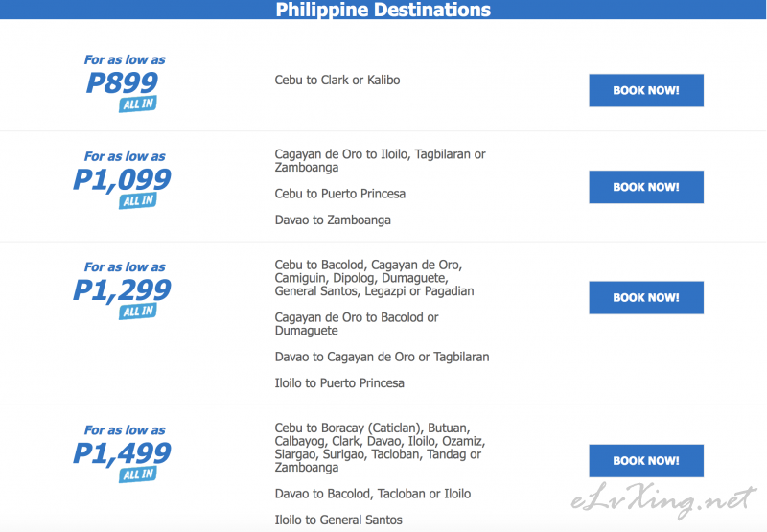Screen dimensions: 767x532
Task: Click the P1,299 ALL IN badge
Action: [x=137, y=311]
